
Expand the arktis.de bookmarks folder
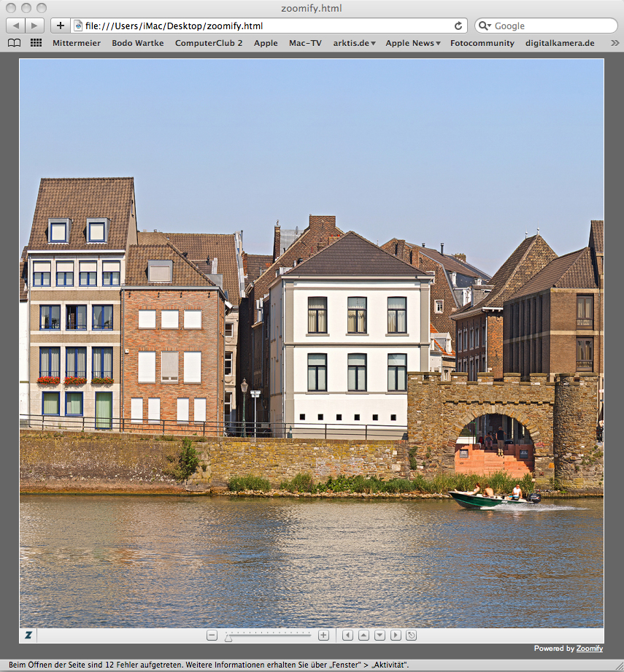coord(354,43)
